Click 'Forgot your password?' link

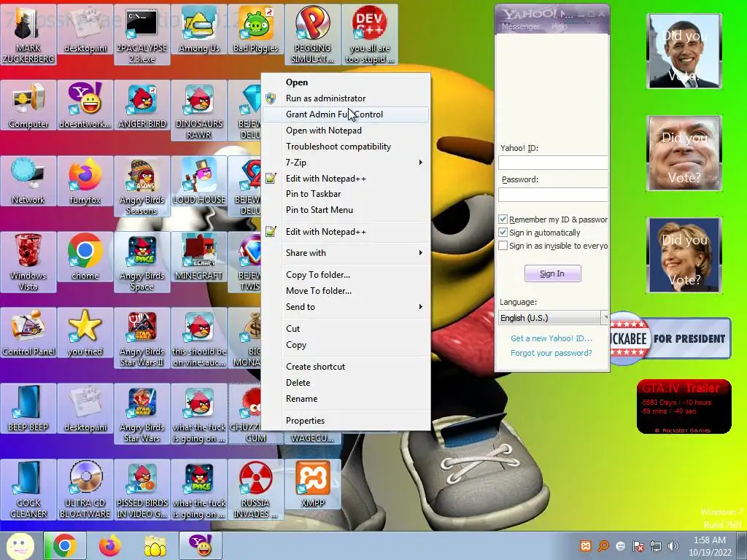(x=551, y=353)
